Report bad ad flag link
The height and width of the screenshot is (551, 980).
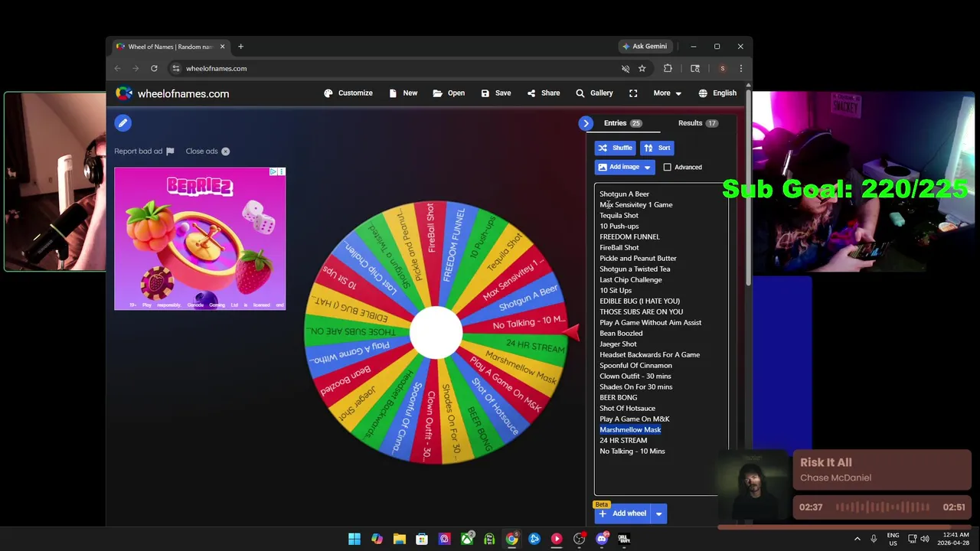click(x=144, y=152)
